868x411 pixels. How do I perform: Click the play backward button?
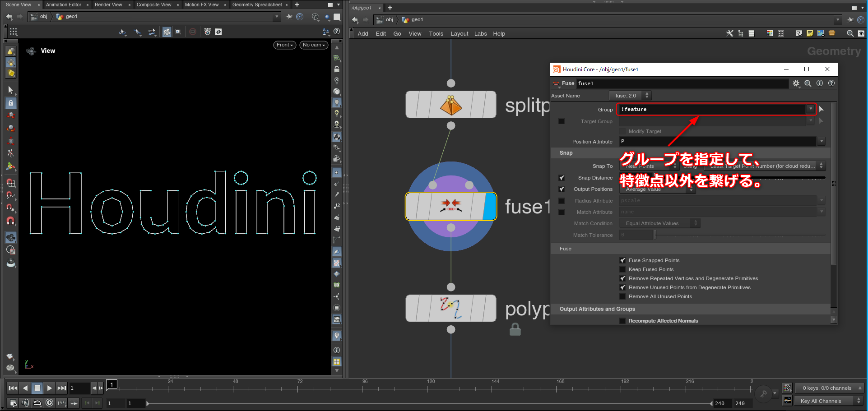(x=25, y=388)
